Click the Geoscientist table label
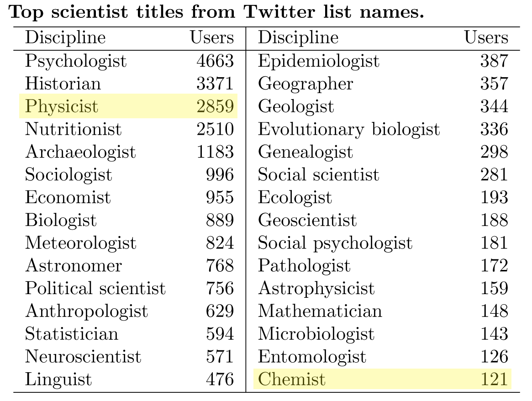Screen dimensions: 532x401 pos(307,220)
